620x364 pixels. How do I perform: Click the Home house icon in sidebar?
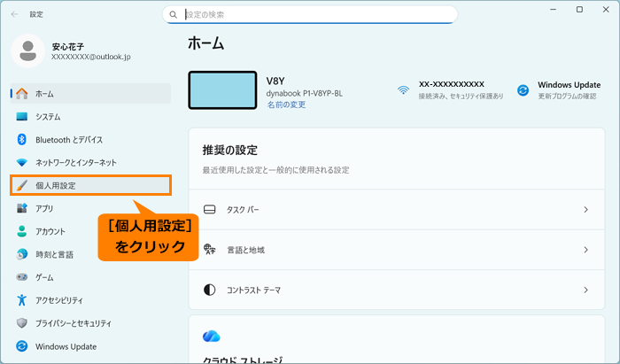click(x=22, y=94)
